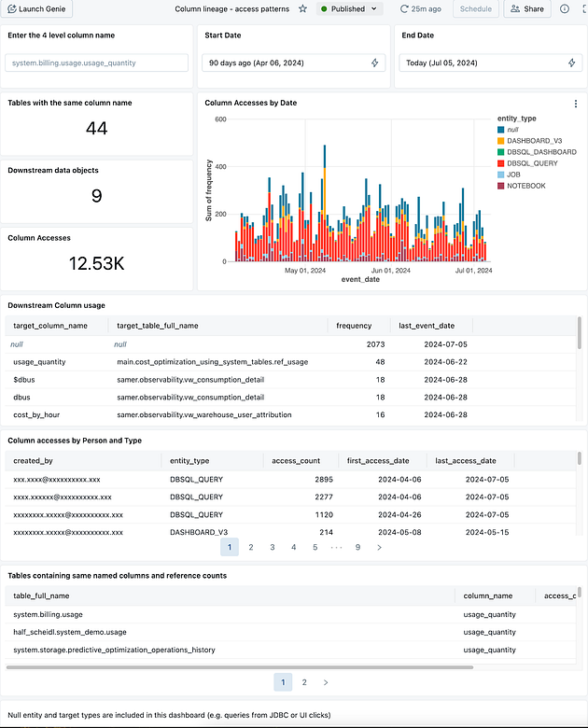Open the Column Accesses by Date kebab menu
Viewport: 588px width, 728px height.
click(x=576, y=104)
